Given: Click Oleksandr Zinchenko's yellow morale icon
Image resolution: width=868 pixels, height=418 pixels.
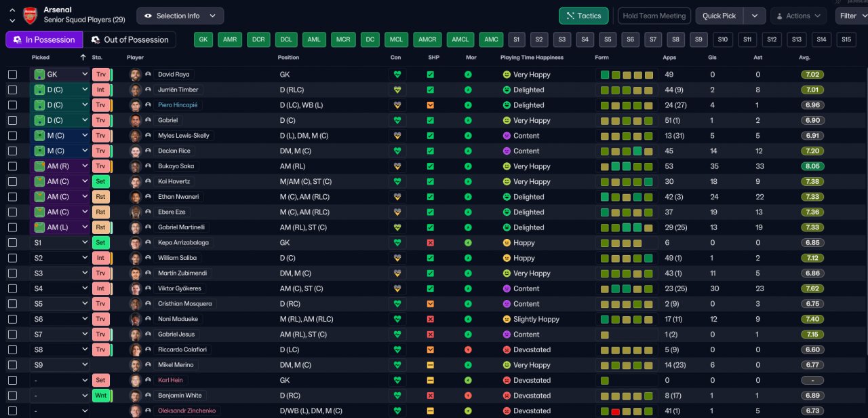Looking at the screenshot, I should point(468,411).
